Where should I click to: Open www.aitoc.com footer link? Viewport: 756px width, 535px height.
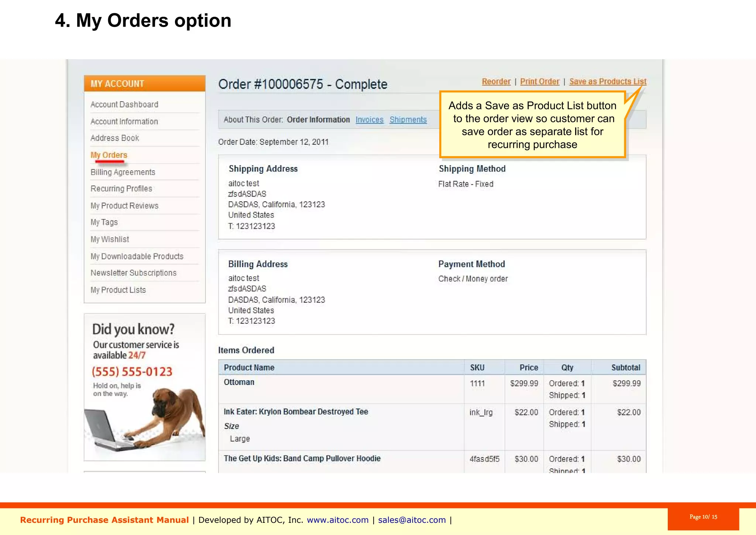(x=338, y=520)
